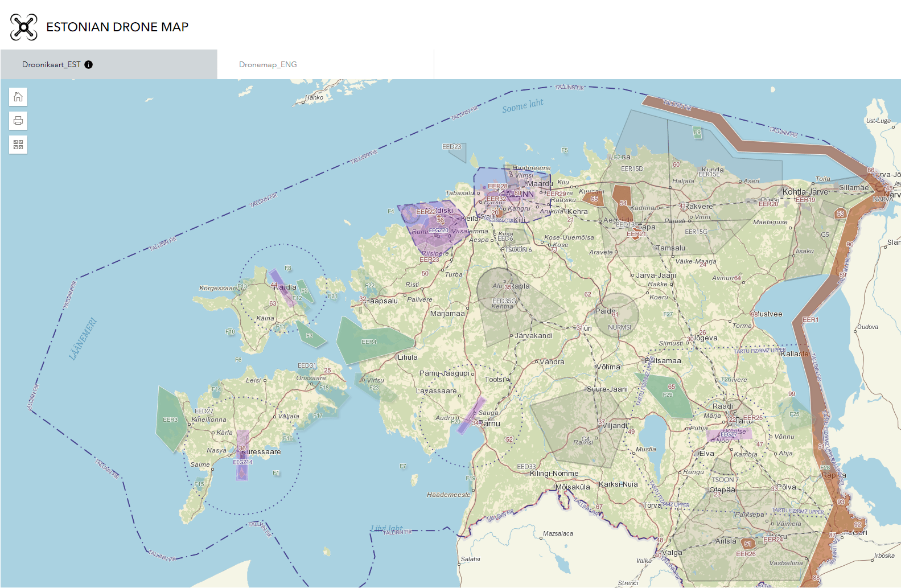The width and height of the screenshot is (901, 588).
Task: Click the Kallaste label by Lake Peipus
Action: (795, 354)
